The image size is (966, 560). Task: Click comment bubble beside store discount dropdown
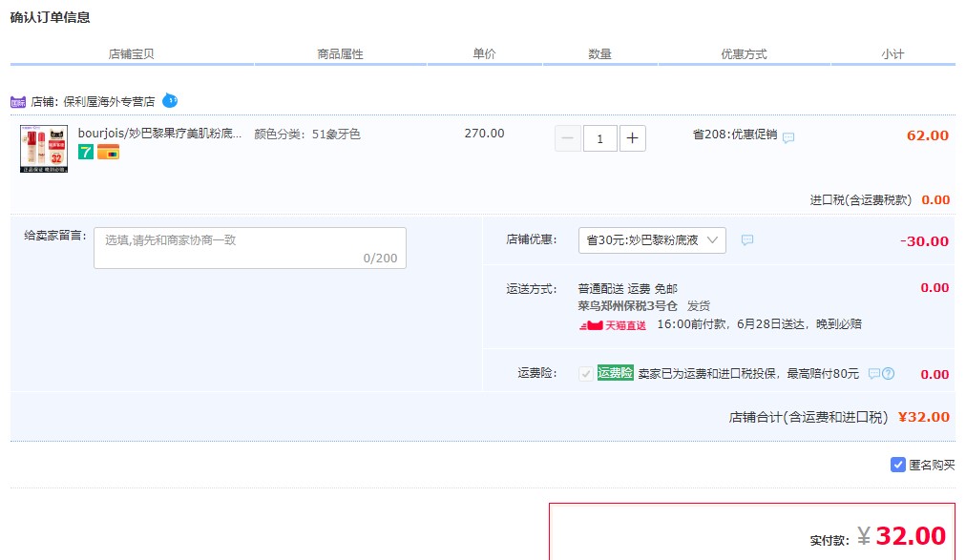pyautogui.click(x=746, y=240)
